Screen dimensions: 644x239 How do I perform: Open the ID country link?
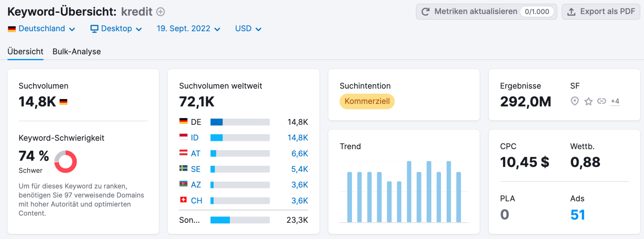[x=195, y=138]
